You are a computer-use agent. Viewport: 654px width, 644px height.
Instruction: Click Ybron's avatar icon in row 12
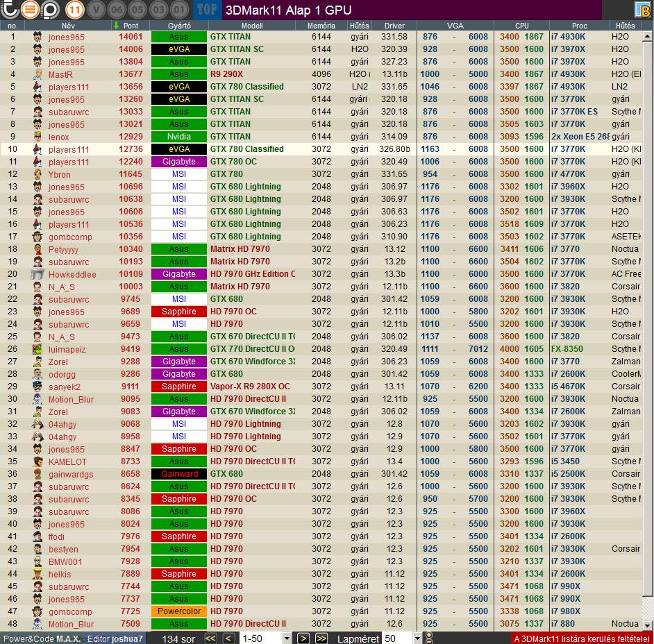38,174
